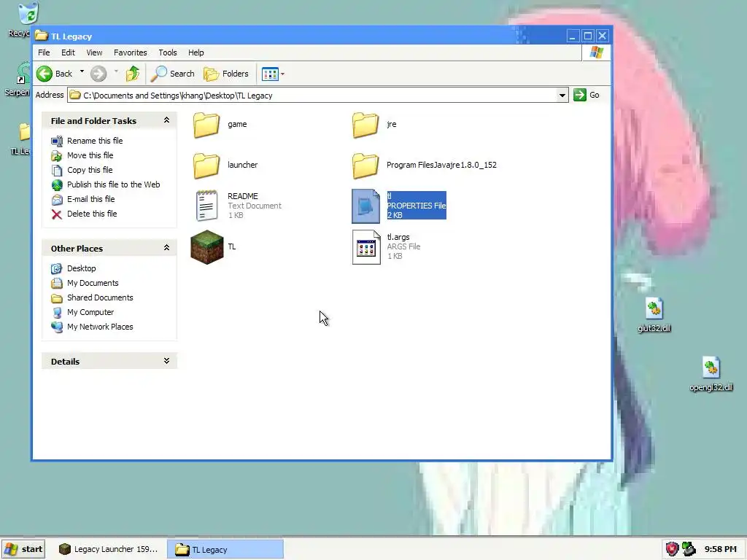
Task: Expand the Details panel
Action: click(x=166, y=361)
